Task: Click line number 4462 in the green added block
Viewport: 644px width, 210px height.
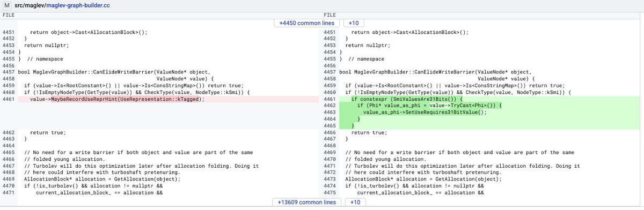Action: point(330,106)
